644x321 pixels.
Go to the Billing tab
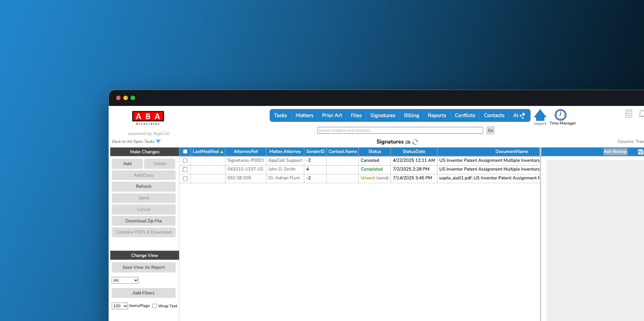[411, 116]
